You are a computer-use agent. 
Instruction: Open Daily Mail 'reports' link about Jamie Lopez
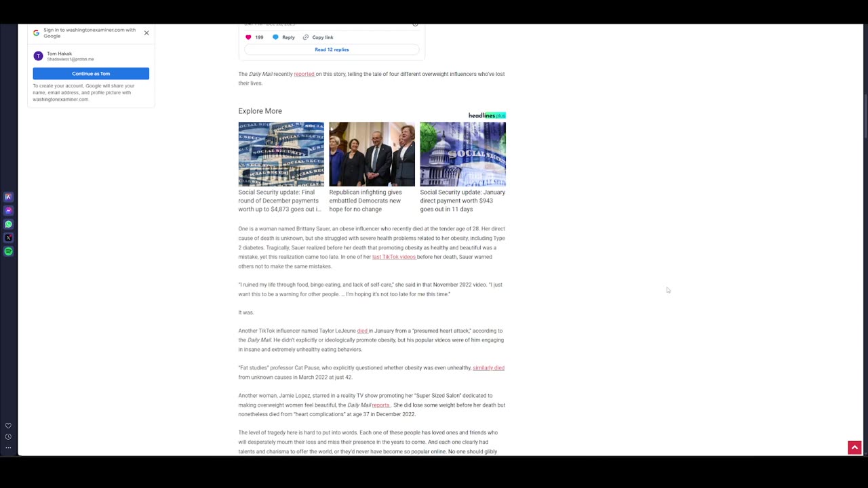pyautogui.click(x=380, y=405)
